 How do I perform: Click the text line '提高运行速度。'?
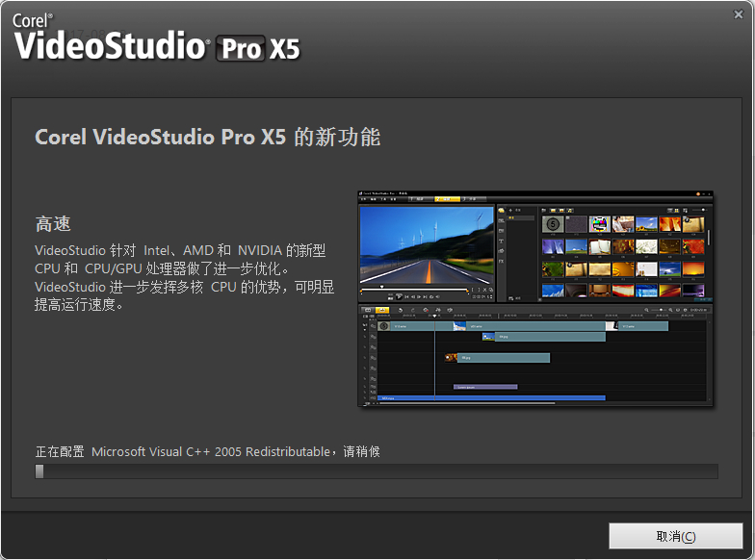79,304
